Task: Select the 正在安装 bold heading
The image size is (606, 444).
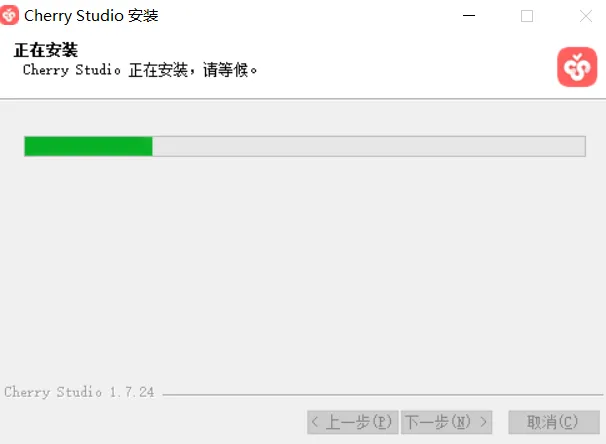Action: pos(46,50)
